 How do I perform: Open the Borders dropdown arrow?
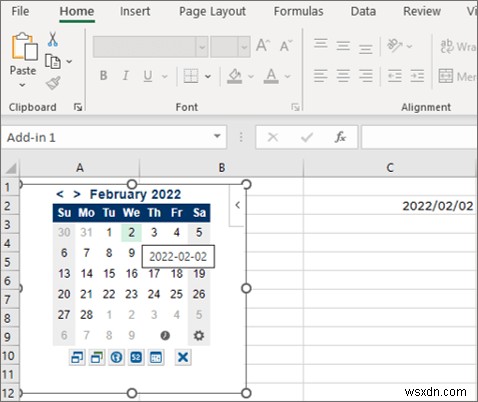[x=208, y=76]
